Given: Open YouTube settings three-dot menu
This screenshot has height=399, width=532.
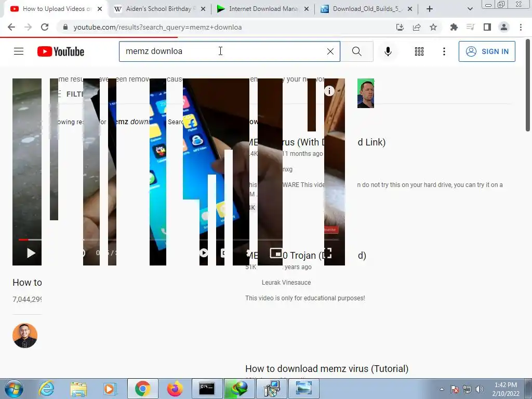Looking at the screenshot, I should (444, 51).
